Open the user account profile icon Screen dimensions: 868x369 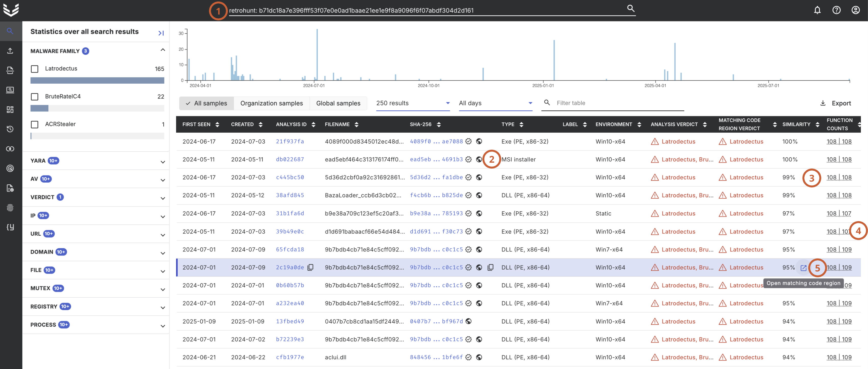[856, 10]
